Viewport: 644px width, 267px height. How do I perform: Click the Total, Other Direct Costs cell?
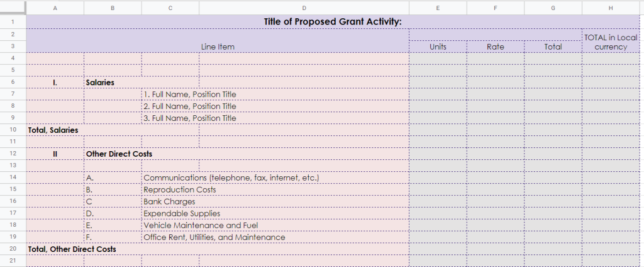pyautogui.click(x=218, y=249)
